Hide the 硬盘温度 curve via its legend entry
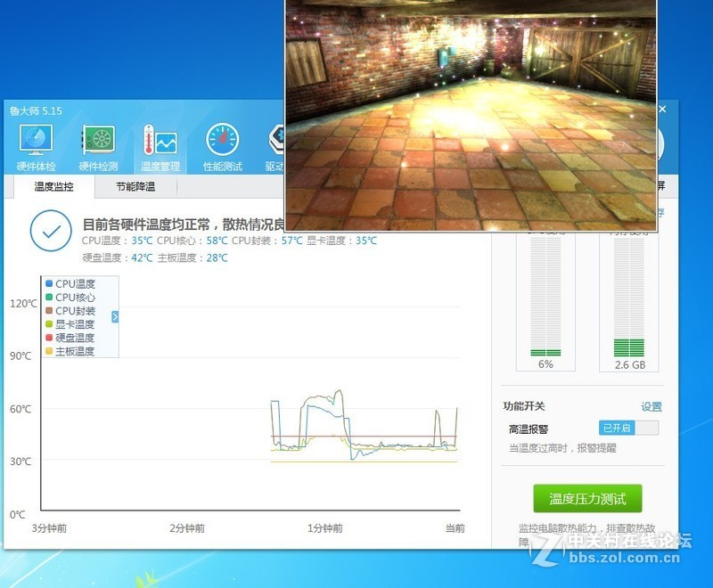 pyautogui.click(x=71, y=339)
